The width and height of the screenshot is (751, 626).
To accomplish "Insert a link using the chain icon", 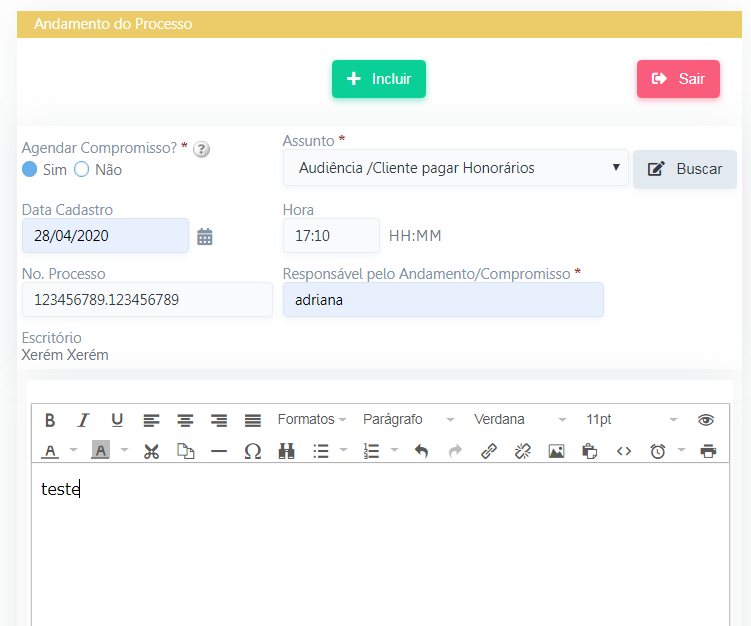I will pos(489,451).
